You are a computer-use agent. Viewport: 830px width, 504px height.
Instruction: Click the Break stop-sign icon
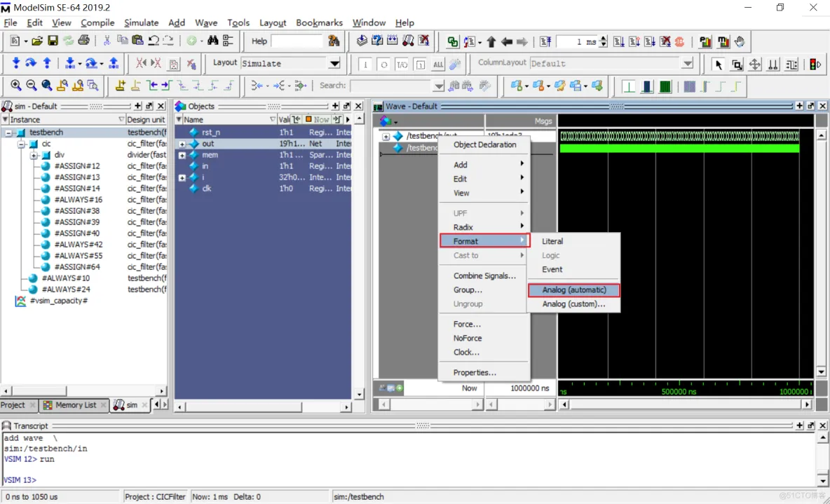pyautogui.click(x=679, y=42)
